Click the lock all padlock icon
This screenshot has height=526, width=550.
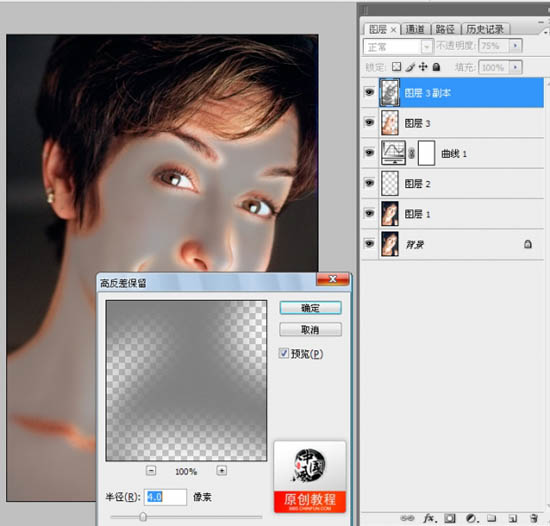(x=436, y=67)
